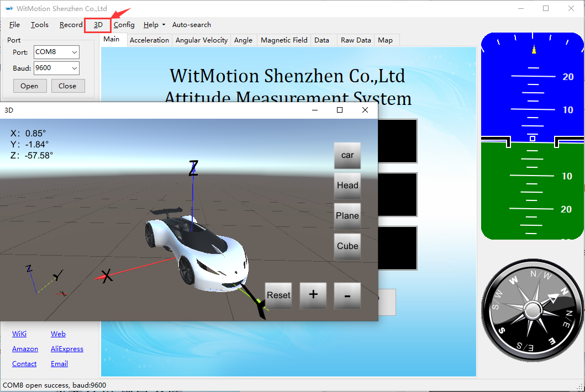Click the Auto-search menu item

point(191,25)
